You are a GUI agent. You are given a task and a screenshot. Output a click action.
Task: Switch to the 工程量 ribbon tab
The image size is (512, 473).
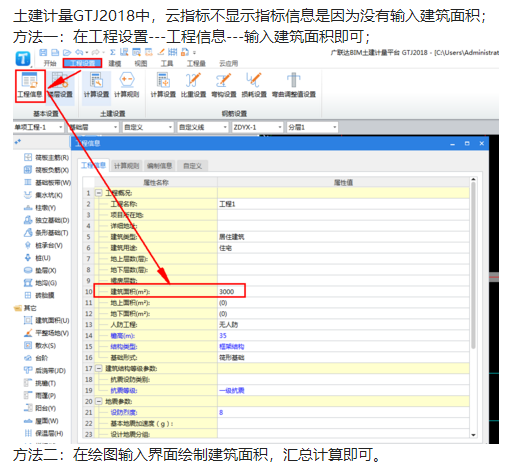196,63
